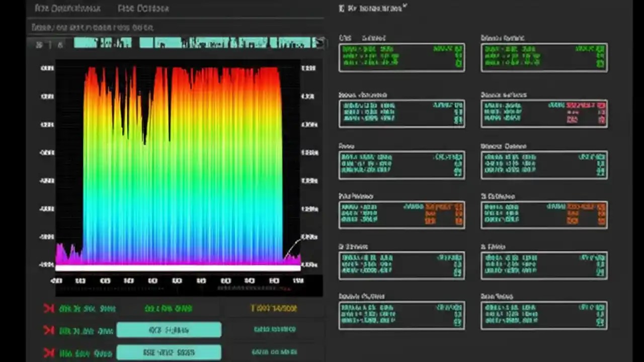The width and height of the screenshot is (644, 362).
Task: Toggle the middle teal toolbar button
Action: pyautogui.click(x=201, y=43)
